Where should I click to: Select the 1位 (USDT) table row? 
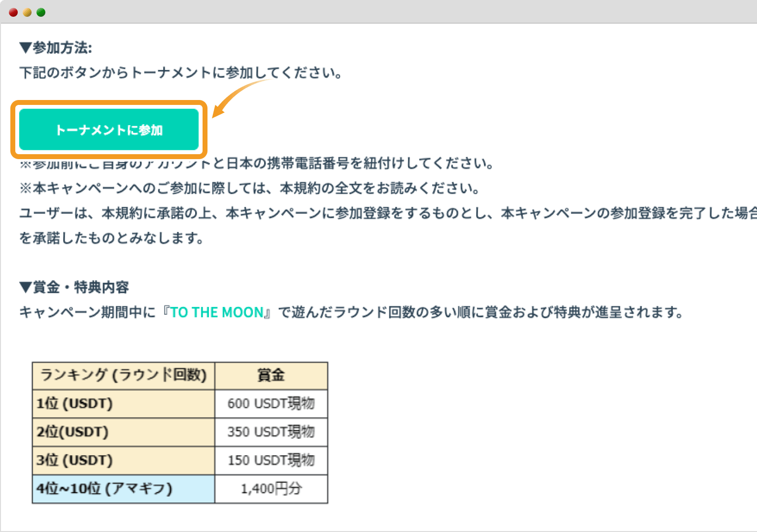(123, 404)
